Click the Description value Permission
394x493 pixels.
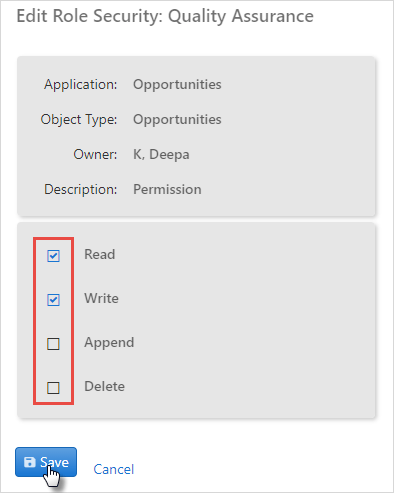click(x=167, y=189)
